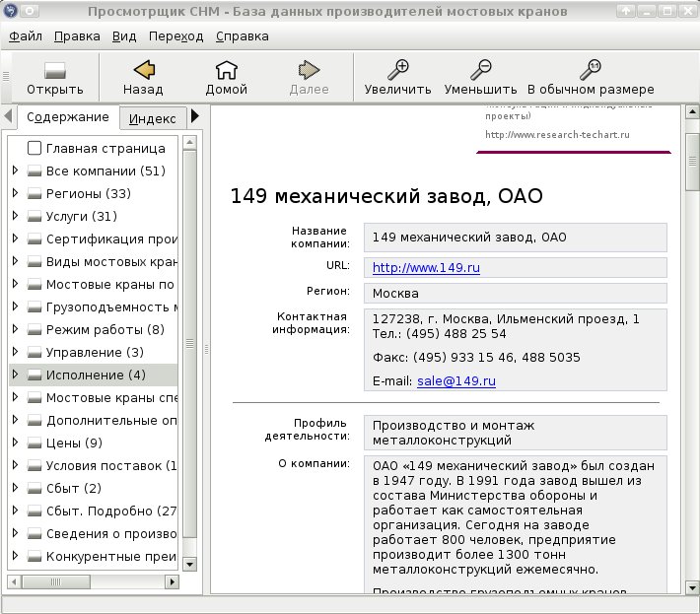The image size is (700, 614).
Task: Click the tab scroll right arrow
Action: pyautogui.click(x=194, y=116)
